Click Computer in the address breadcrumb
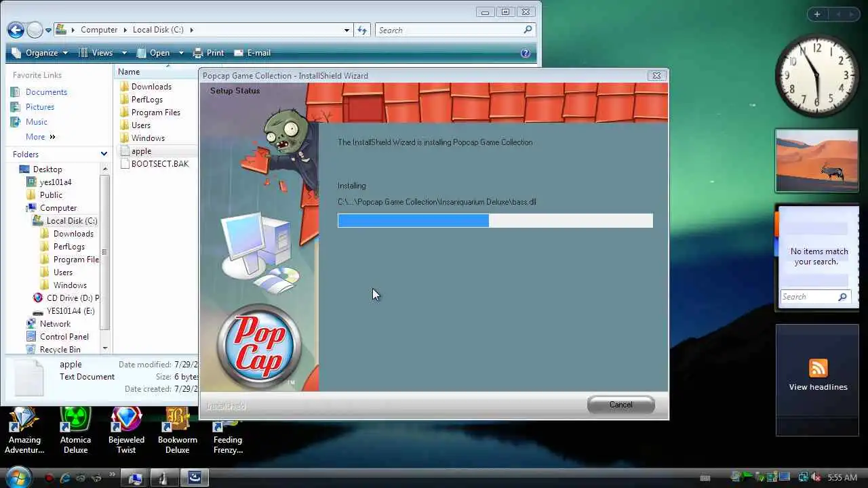 (99, 30)
